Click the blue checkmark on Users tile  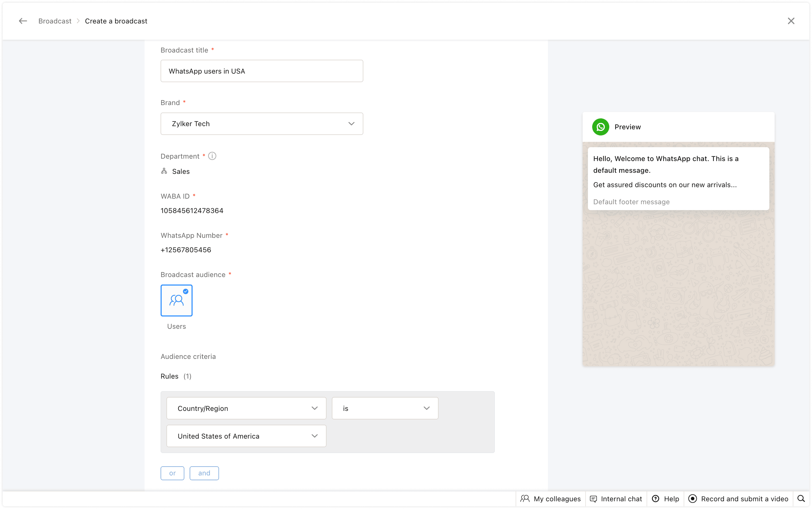186,292
